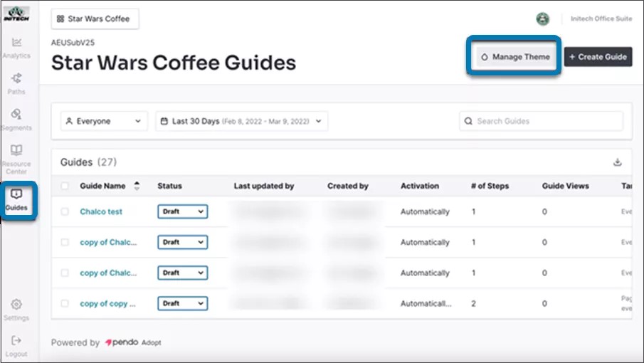The width and height of the screenshot is (644, 363).
Task: Download guides list with download icon
Action: (617, 162)
